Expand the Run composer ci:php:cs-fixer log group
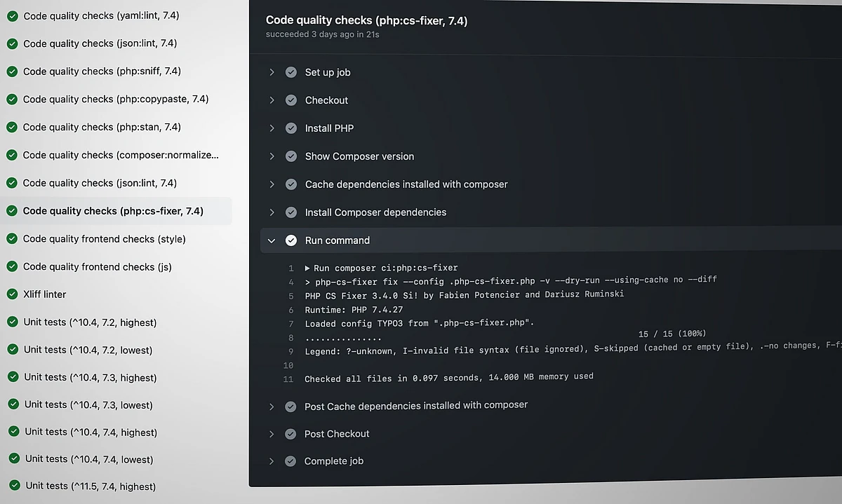This screenshot has width=842, height=504. [307, 268]
